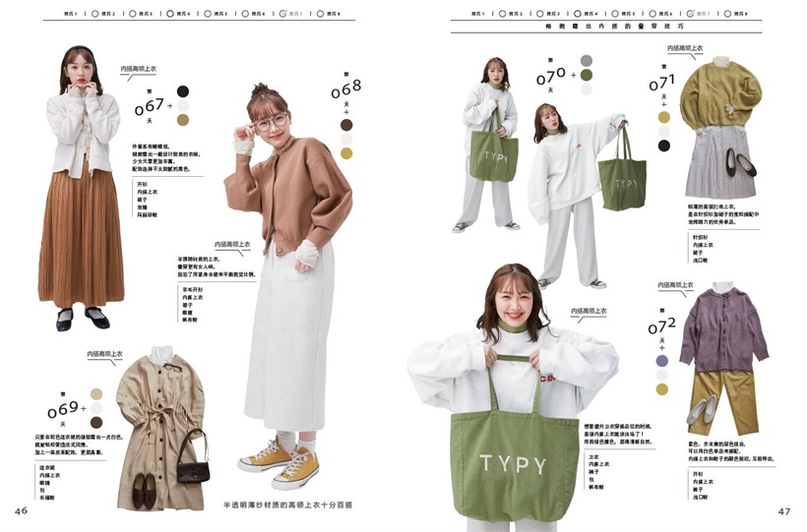Viewport: 807px width, 532px height.
Task: Click the purple cardigan in outfit 072
Action: [727, 326]
